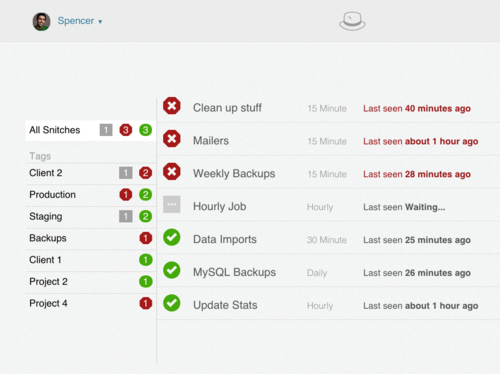Click the green checkmark for Data Imports
Viewport: 500px width, 374px height.
pos(172,237)
